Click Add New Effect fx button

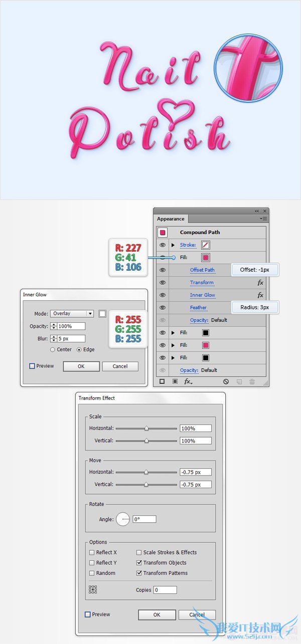[188, 381]
